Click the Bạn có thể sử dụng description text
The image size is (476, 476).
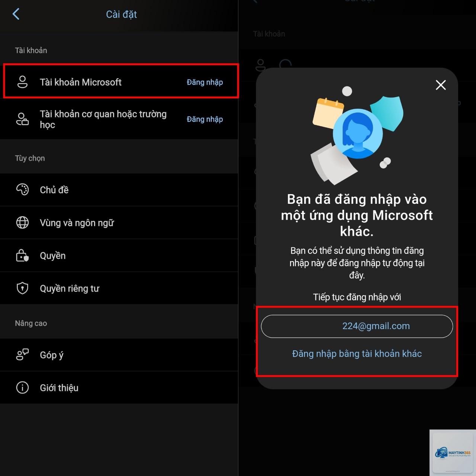click(357, 263)
